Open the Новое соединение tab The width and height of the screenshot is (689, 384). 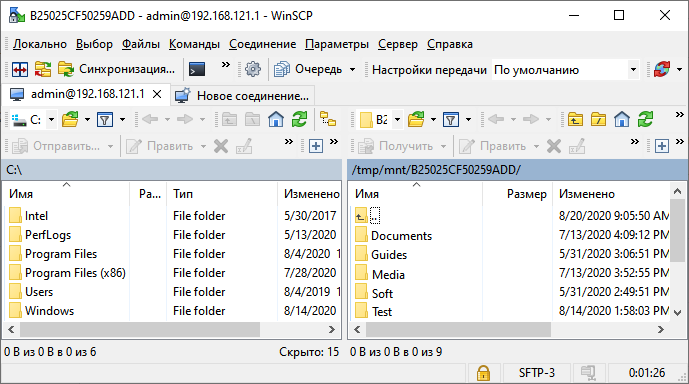tap(242, 95)
